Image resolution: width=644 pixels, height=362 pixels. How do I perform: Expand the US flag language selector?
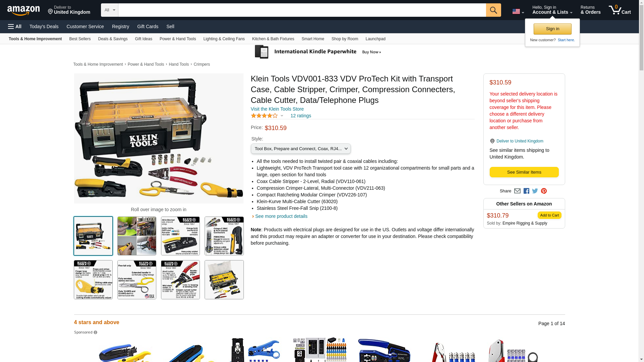tap(518, 11)
